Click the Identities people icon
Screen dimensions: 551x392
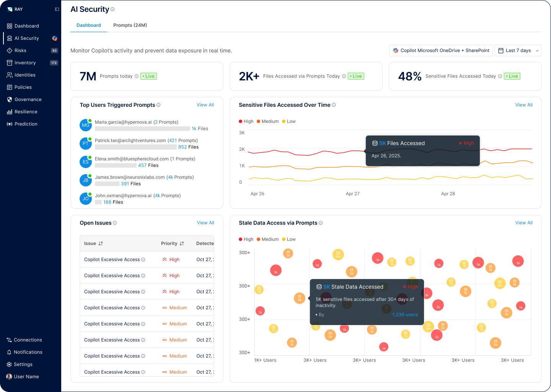[10, 75]
